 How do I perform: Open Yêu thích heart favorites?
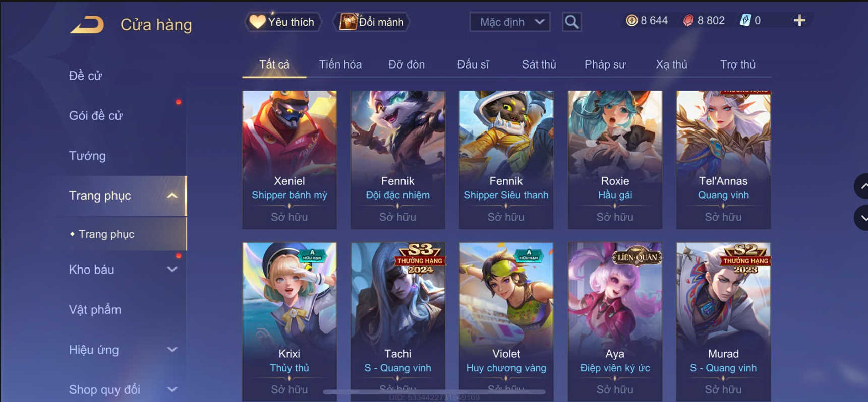coord(283,22)
